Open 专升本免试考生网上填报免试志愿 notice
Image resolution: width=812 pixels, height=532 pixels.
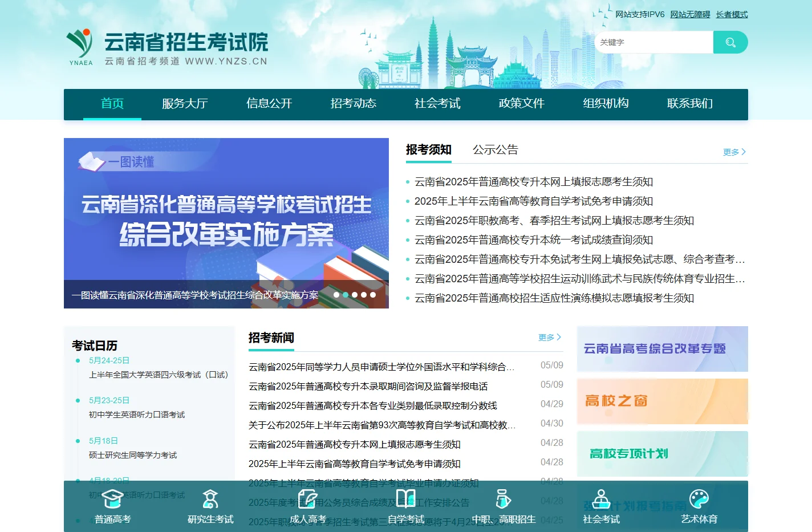pos(580,259)
